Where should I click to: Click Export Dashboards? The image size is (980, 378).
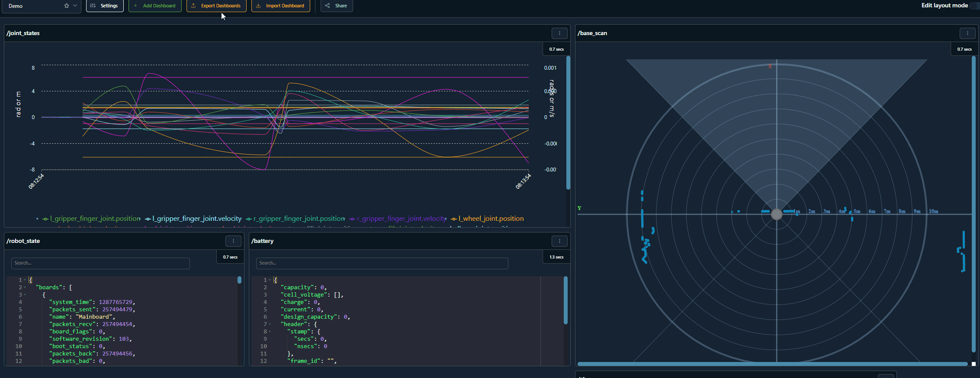click(216, 6)
